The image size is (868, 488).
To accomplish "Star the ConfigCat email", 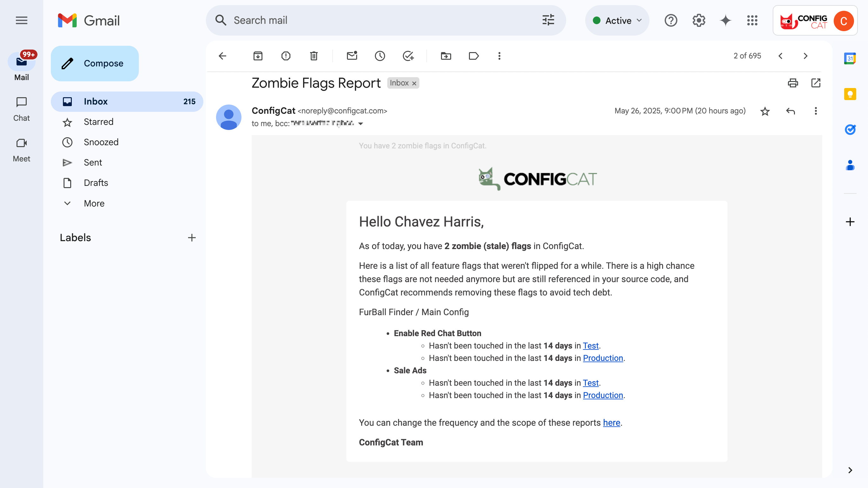I will 765,111.
